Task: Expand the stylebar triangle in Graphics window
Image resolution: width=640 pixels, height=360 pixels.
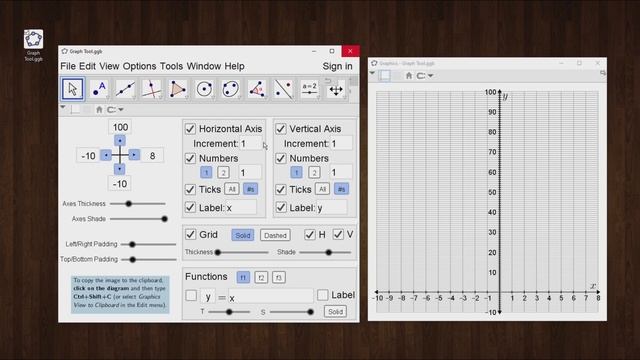Action: pyautogui.click(x=372, y=73)
